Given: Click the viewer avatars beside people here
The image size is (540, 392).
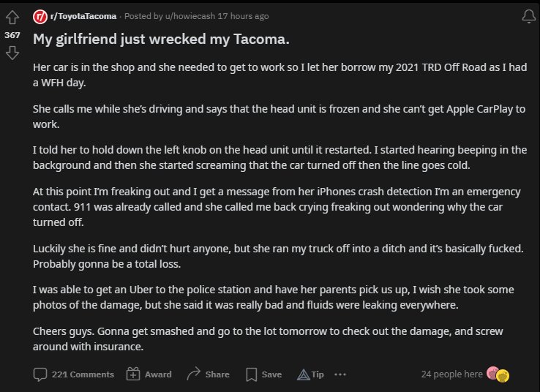Looking at the screenshot, I should 498,374.
